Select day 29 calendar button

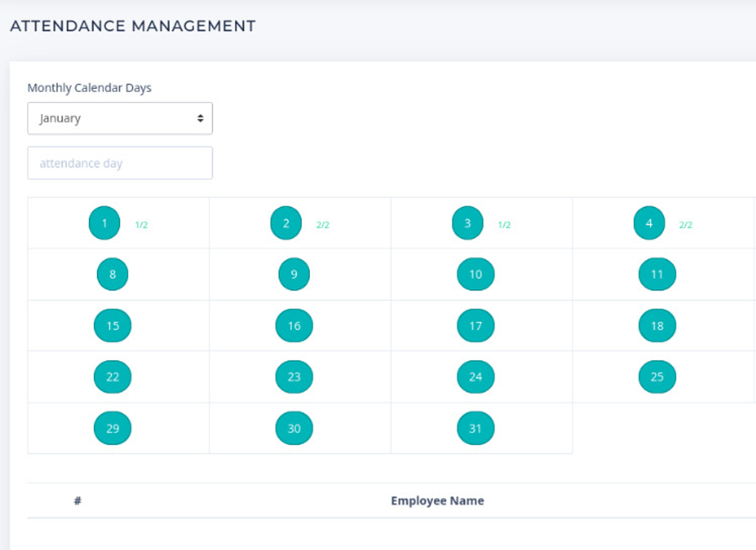pos(112,429)
